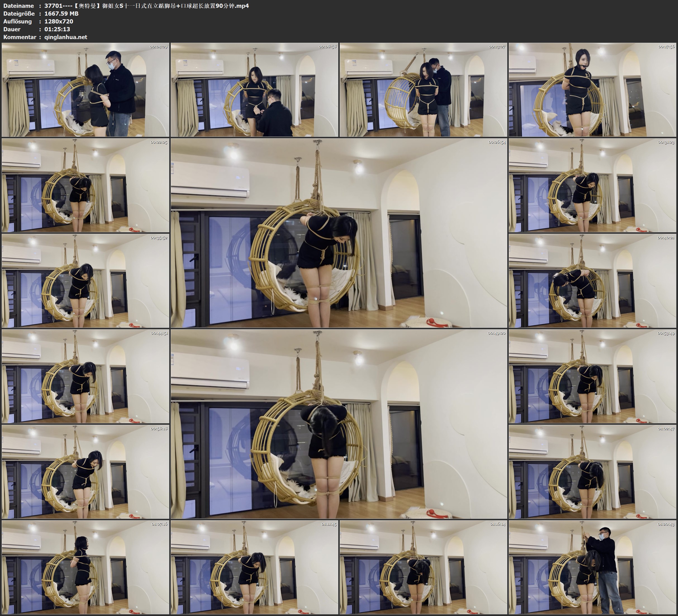Viewport: 678px width, 616px height.
Task: Select the large frame at 00:49:20
Action: click(x=339, y=424)
